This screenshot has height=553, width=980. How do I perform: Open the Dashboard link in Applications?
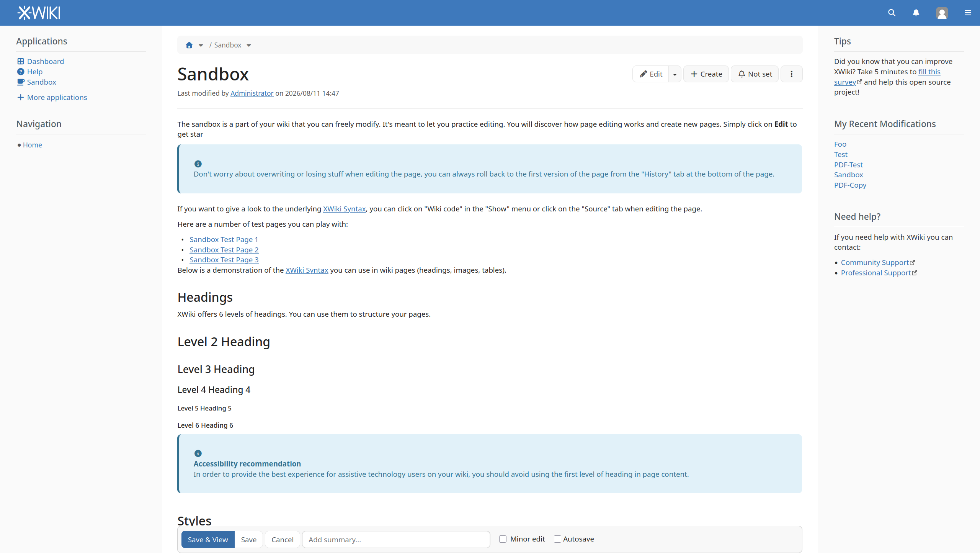tap(46, 61)
